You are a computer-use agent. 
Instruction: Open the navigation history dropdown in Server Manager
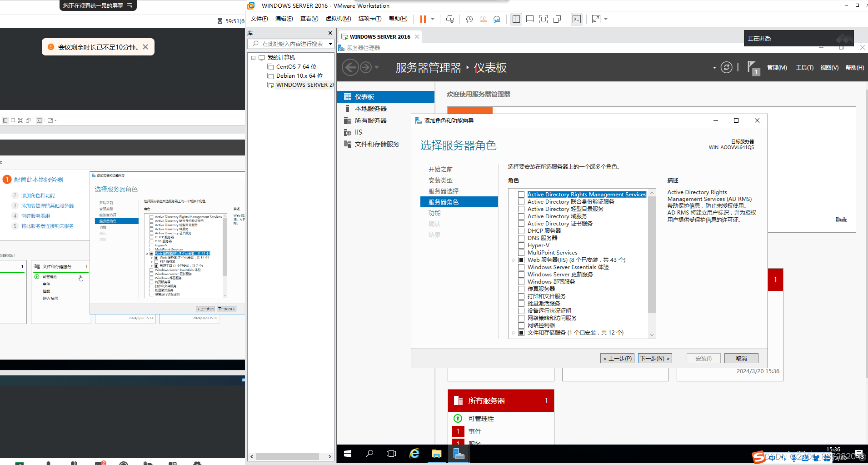pos(376,68)
